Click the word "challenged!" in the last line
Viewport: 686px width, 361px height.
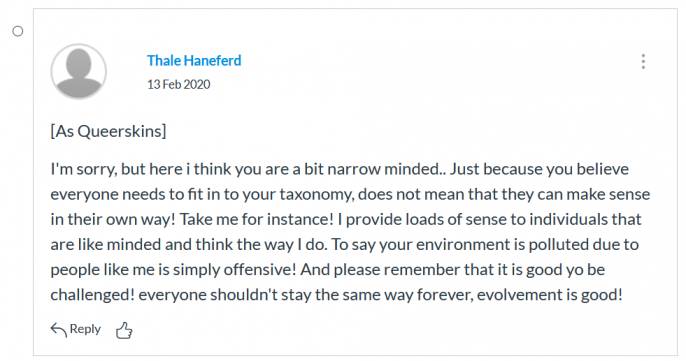pos(92,294)
